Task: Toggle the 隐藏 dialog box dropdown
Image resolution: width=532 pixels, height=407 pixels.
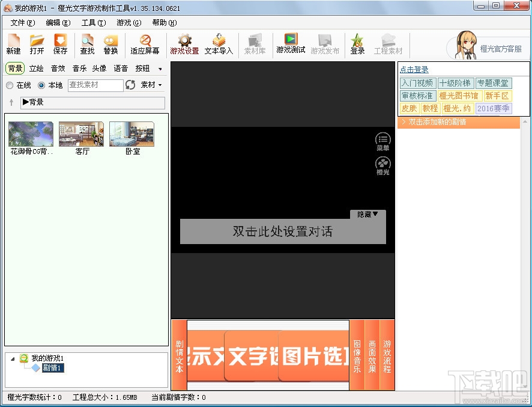Action: coord(367,214)
